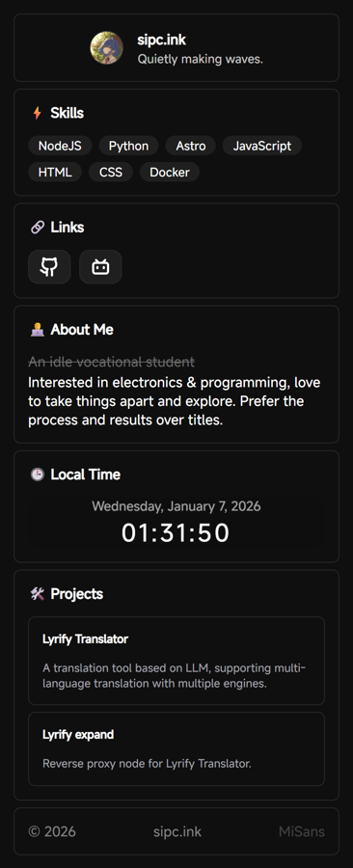The image size is (353, 868).
Task: Click the lightning bolt Skills icon
Action: click(x=37, y=113)
